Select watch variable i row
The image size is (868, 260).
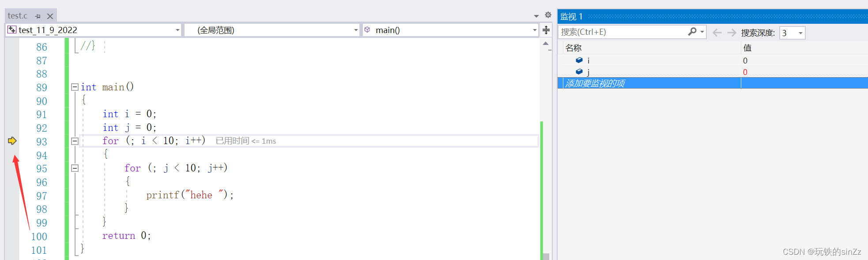tap(713, 60)
